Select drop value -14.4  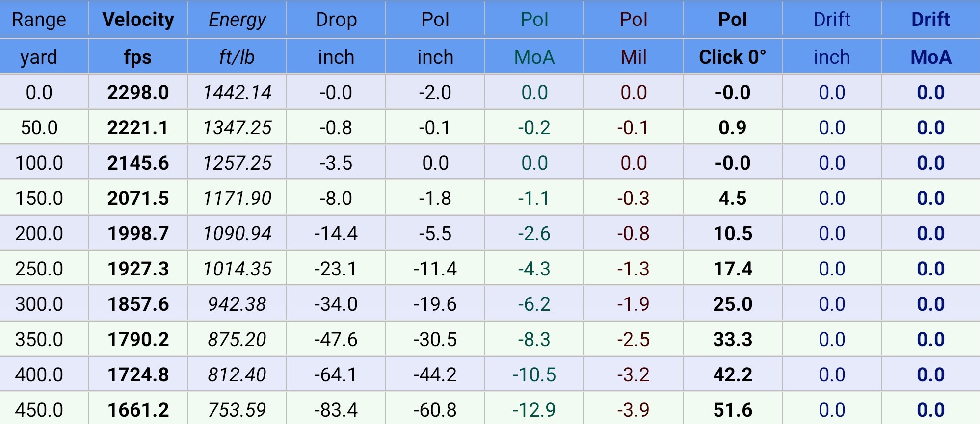tap(336, 233)
